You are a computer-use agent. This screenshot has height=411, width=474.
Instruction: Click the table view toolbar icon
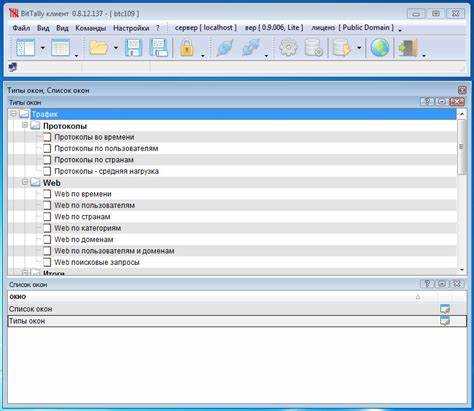60,48
